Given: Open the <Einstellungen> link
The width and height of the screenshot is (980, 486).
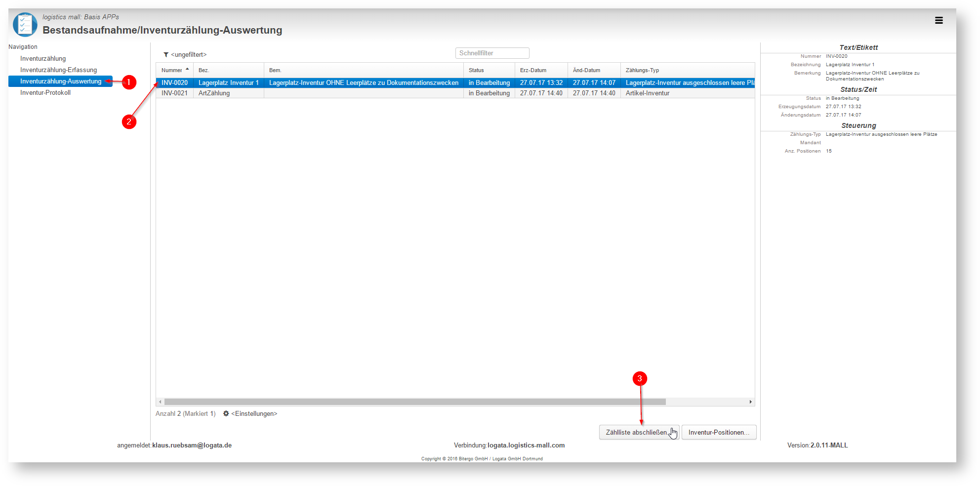Looking at the screenshot, I should [254, 414].
